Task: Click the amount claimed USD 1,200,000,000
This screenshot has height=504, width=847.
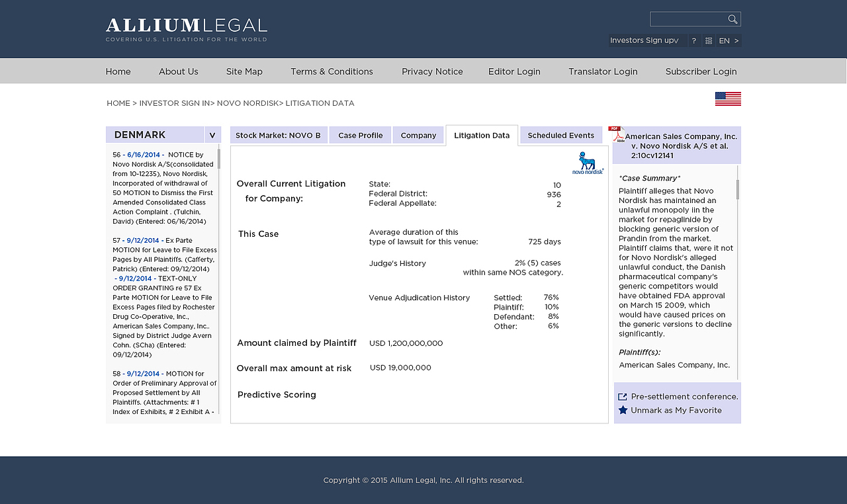Action: click(x=406, y=343)
